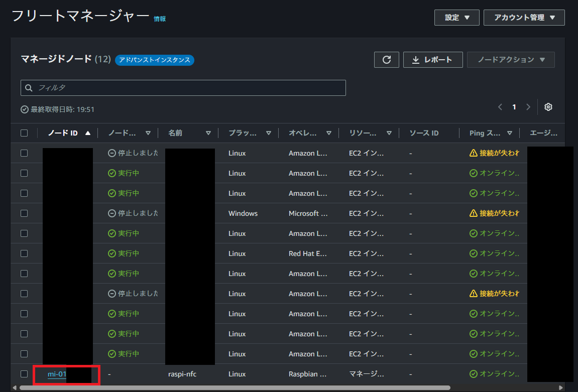Screen dimensions: 578x392
Task: Click the warning icon next to 接続が失われ status
Action: click(x=473, y=153)
